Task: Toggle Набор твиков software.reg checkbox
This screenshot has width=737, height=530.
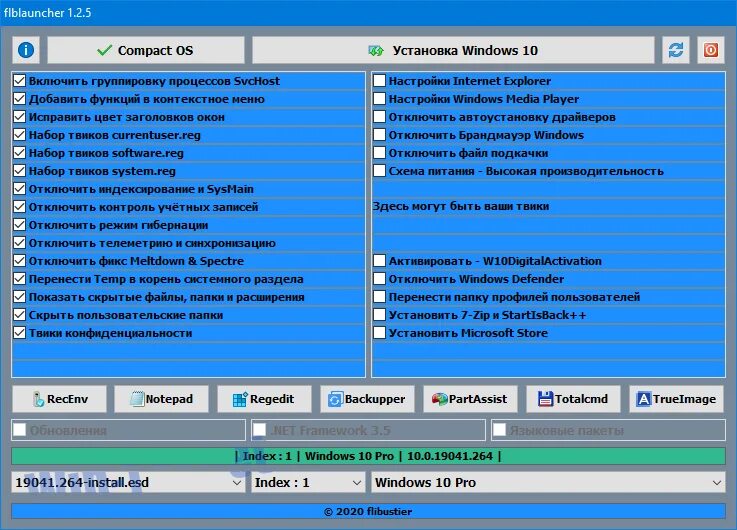Action: 19,153
